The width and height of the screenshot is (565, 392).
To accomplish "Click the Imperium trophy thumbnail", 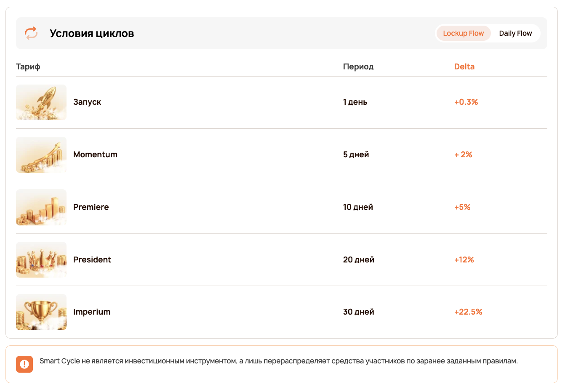I will coord(41,312).
